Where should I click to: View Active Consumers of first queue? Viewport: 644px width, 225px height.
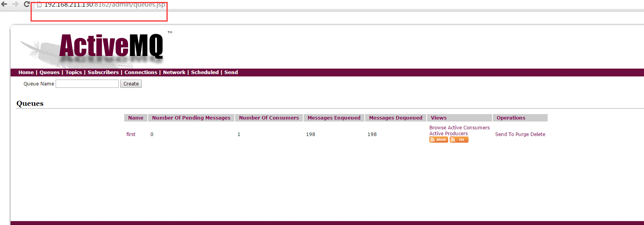469,128
